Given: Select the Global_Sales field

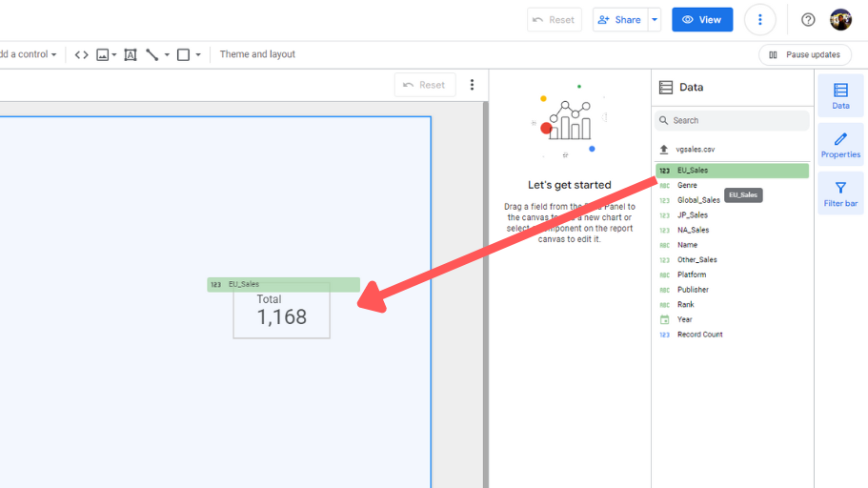Looking at the screenshot, I should pyautogui.click(x=698, y=200).
